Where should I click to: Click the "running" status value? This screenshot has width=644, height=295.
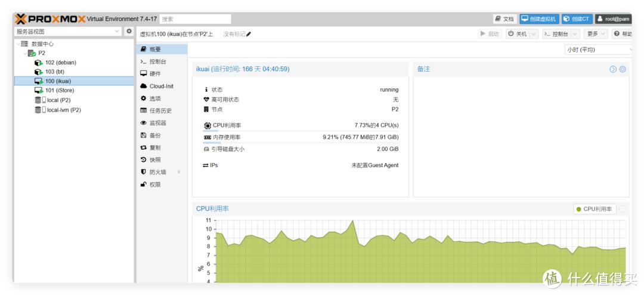click(x=389, y=90)
